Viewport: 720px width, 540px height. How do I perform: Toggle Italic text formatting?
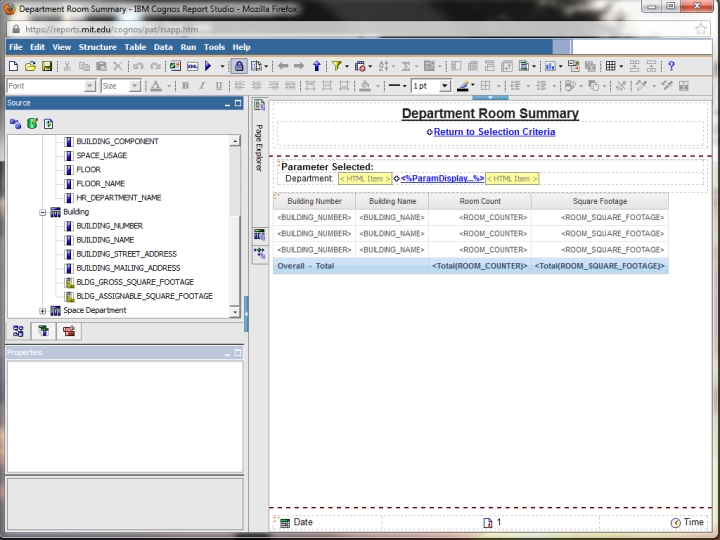[201, 86]
